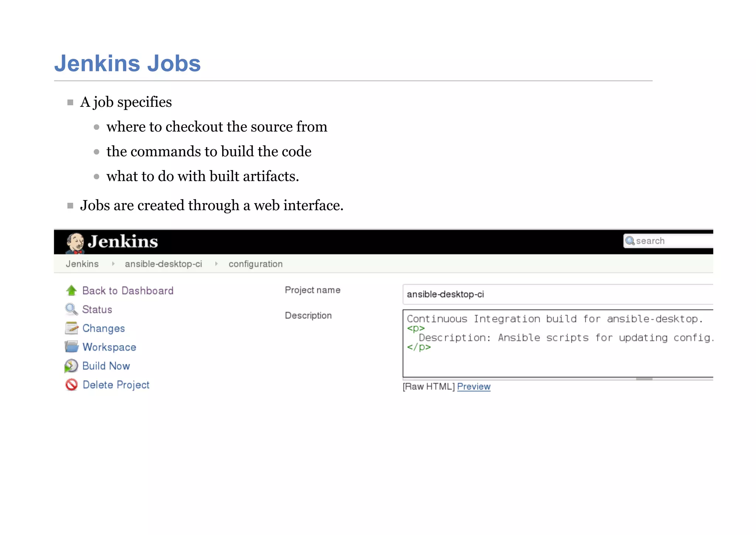Go to ansible-desktop-ci breadcrumb item
Screen dimensions: 756x535
(164, 264)
